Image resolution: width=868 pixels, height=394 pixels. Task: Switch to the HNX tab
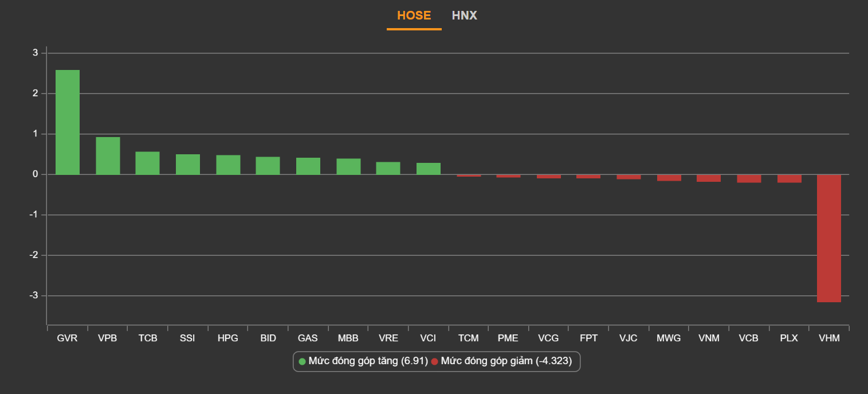click(x=464, y=15)
